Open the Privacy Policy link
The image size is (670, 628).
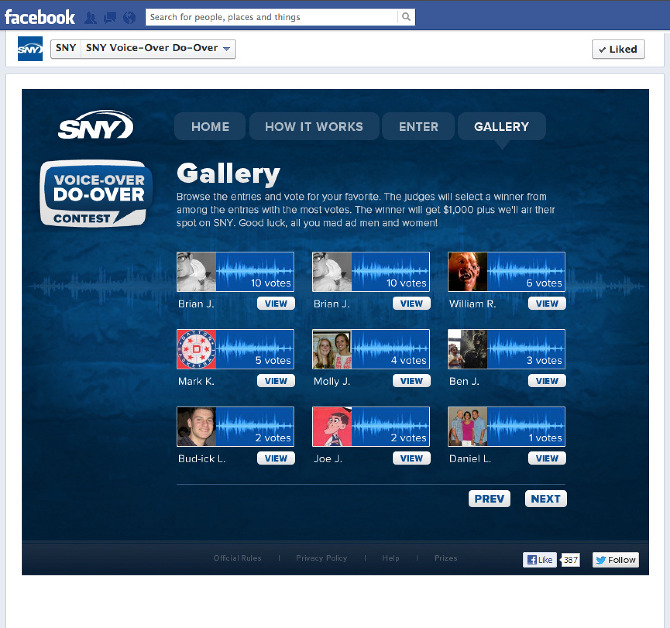(x=321, y=558)
